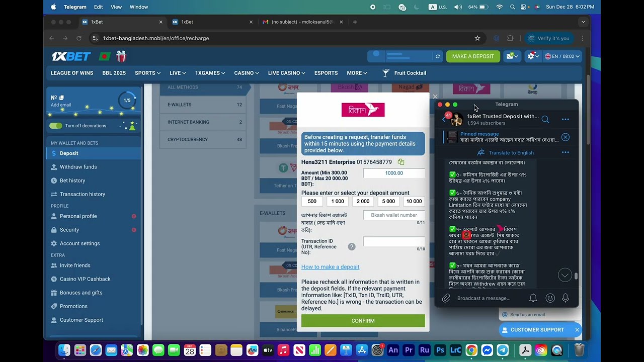Open language and time EN dropdown
Screen dimensions: 644x362
[x=562, y=56]
